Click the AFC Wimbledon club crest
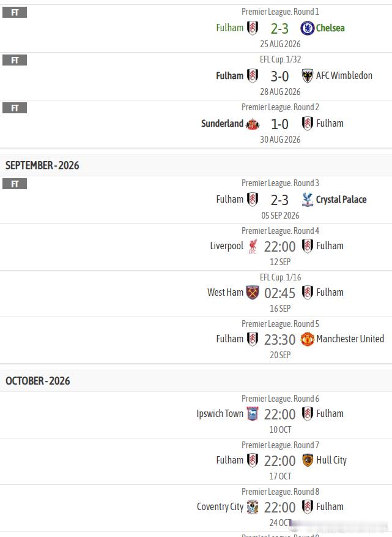 307,76
